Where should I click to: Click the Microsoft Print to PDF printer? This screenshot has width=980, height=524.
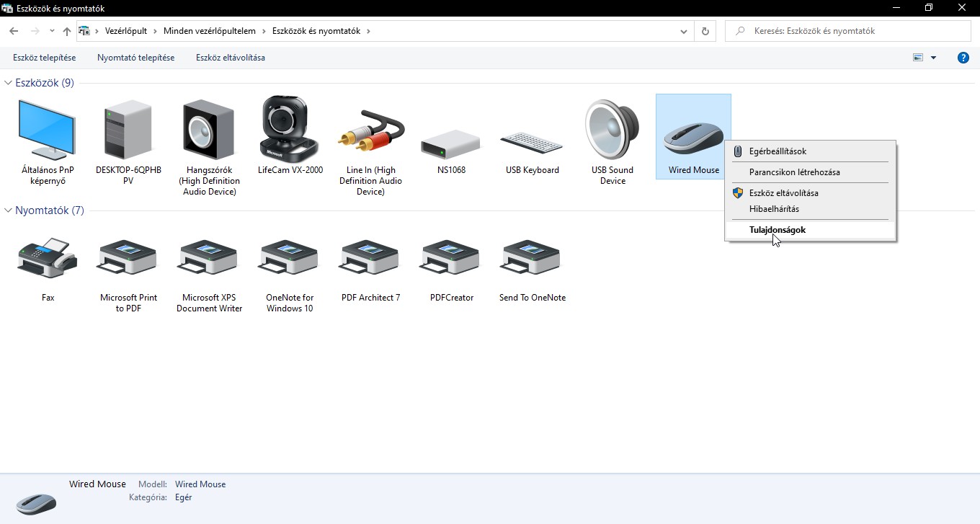[128, 258]
